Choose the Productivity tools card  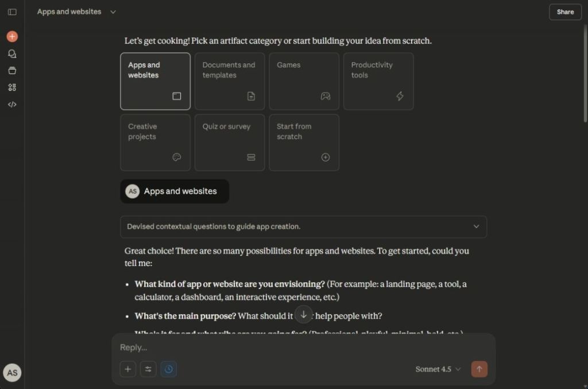[378, 81]
